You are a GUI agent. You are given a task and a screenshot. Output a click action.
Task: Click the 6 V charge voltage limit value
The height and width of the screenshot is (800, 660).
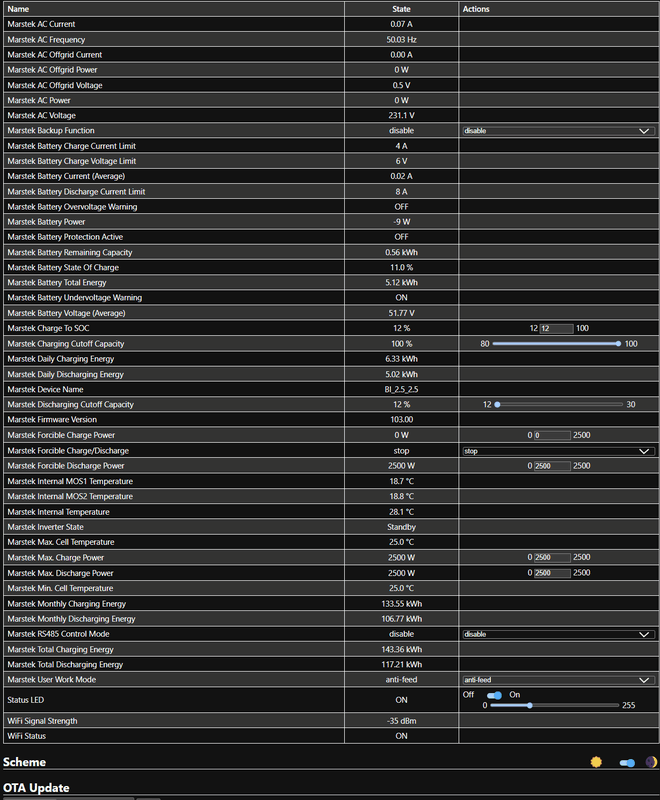pos(401,161)
